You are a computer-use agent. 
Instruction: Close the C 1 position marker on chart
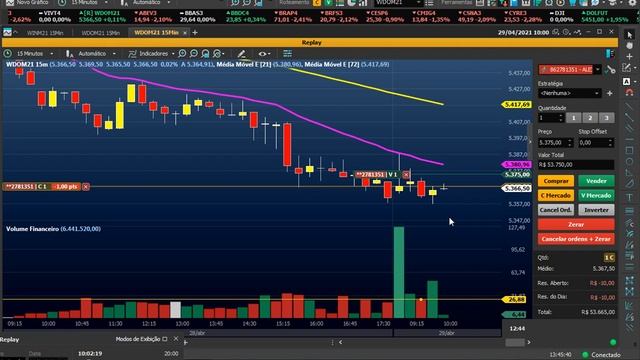[86, 187]
